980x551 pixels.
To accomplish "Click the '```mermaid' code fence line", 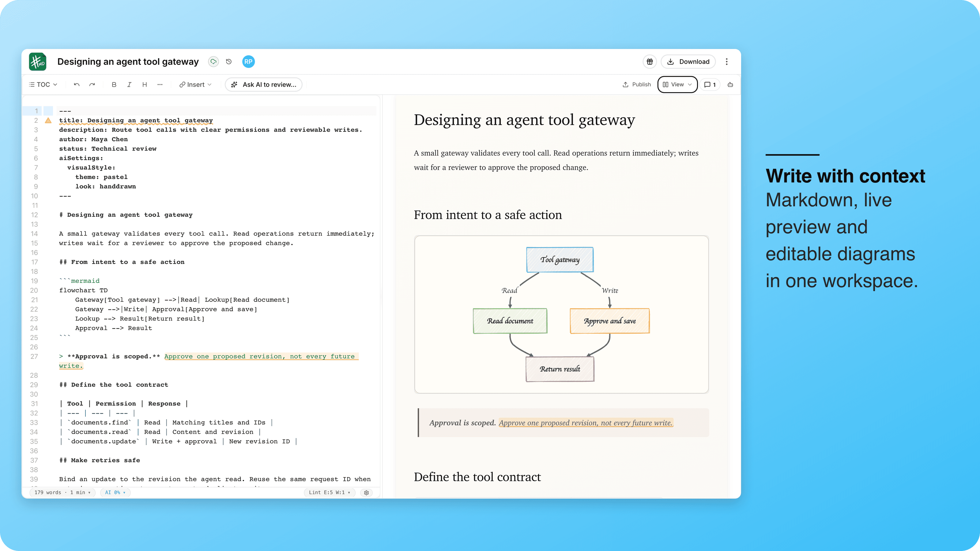I will click(79, 281).
